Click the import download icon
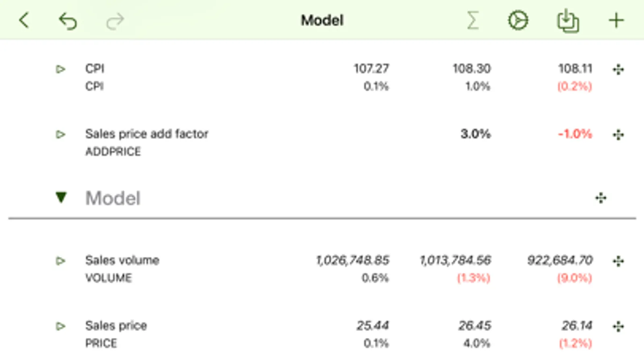 coord(568,21)
